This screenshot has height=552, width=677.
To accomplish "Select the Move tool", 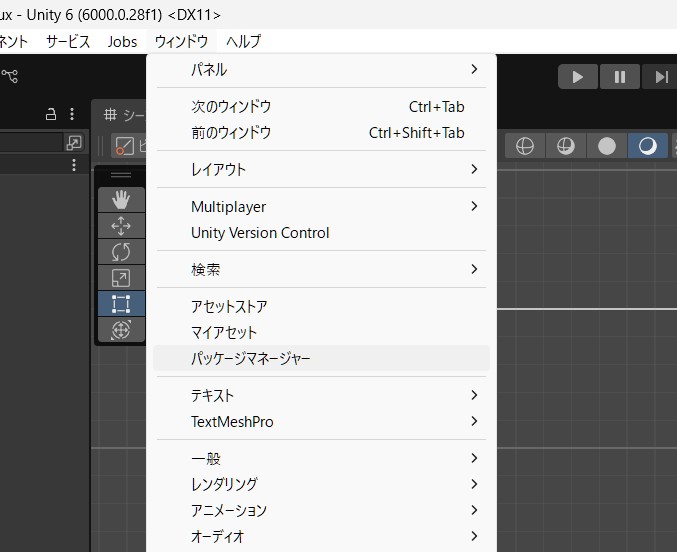I will point(121,225).
